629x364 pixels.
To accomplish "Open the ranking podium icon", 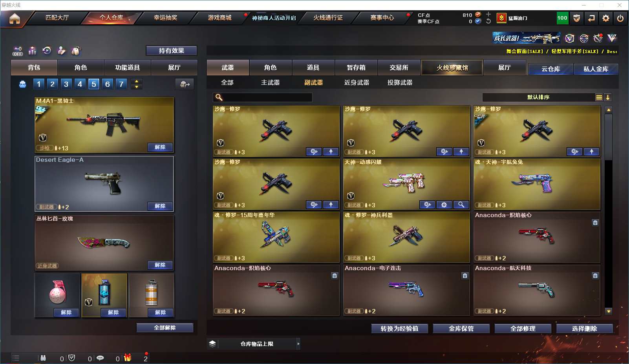I will (x=33, y=51).
